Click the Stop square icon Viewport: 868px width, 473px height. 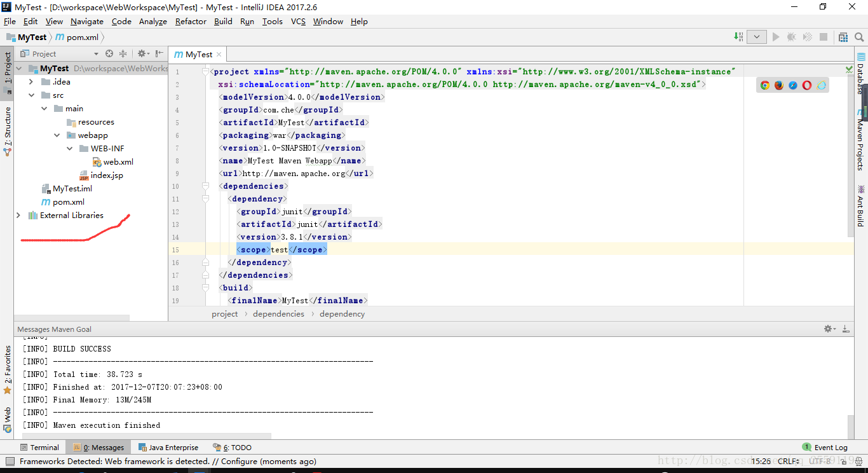tap(824, 37)
